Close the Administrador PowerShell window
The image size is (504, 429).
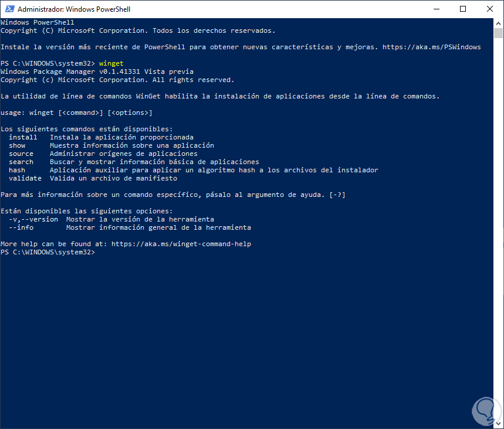click(490, 9)
